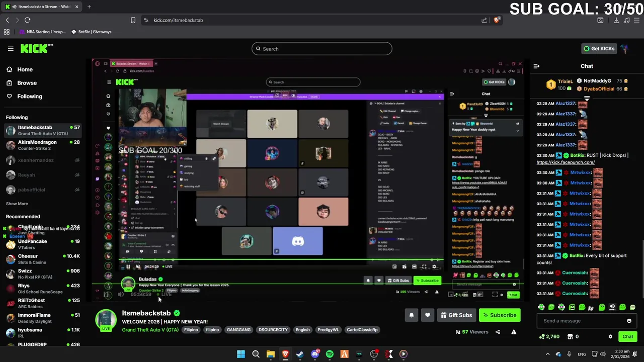Collapse the chat panel with the arrow icon
644x362 pixels.
pos(536,66)
